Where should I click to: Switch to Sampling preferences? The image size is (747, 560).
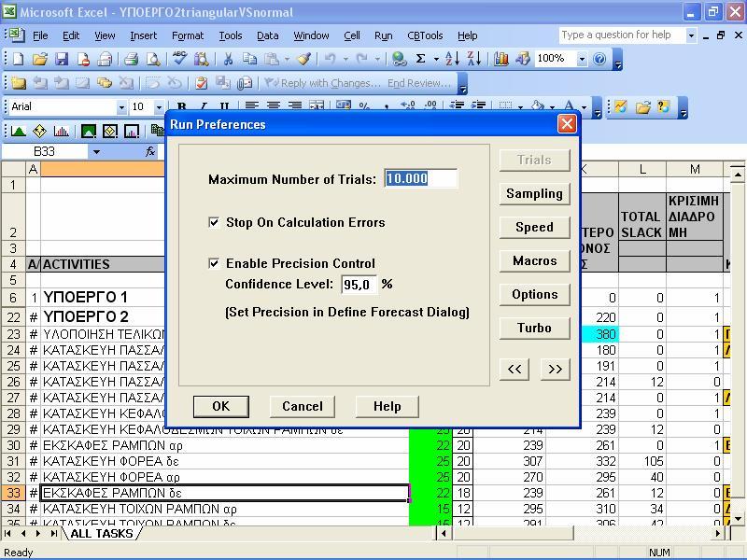click(x=534, y=193)
